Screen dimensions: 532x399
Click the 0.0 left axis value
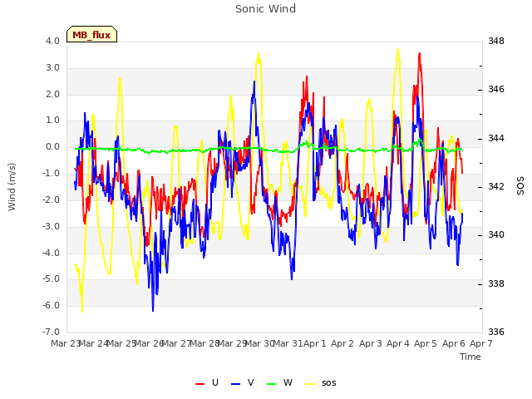[52, 147]
